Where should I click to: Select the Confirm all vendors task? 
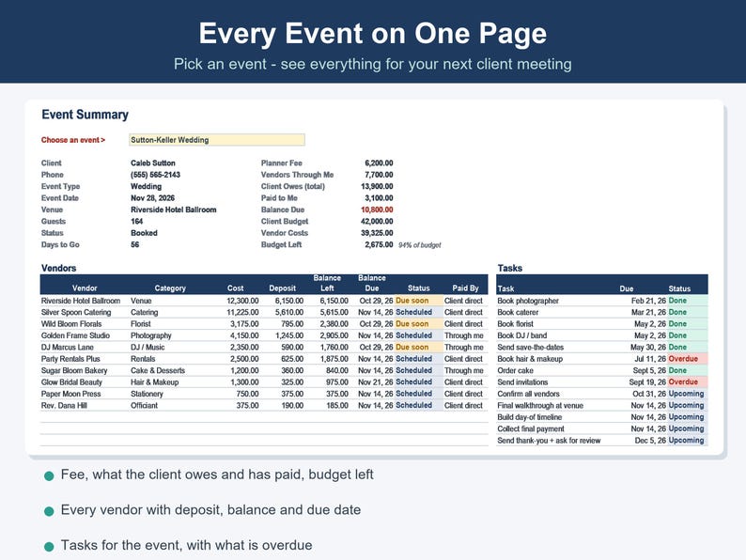point(528,394)
